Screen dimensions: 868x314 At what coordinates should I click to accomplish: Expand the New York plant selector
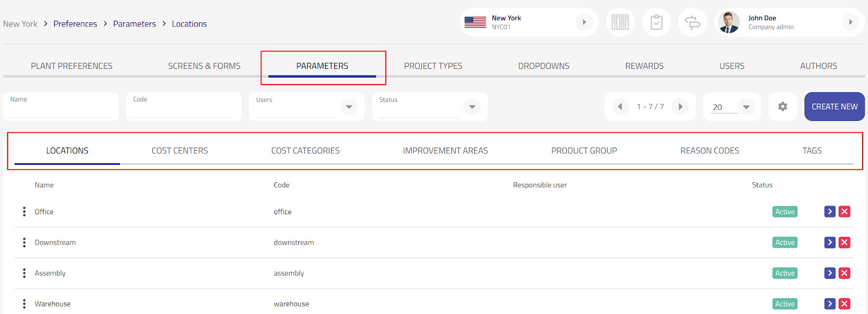point(584,22)
